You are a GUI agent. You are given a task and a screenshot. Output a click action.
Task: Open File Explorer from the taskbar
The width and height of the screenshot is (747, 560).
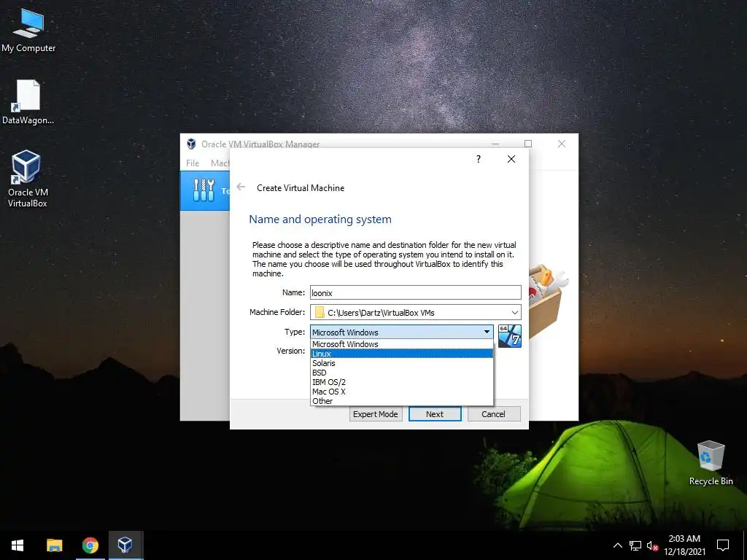54,545
